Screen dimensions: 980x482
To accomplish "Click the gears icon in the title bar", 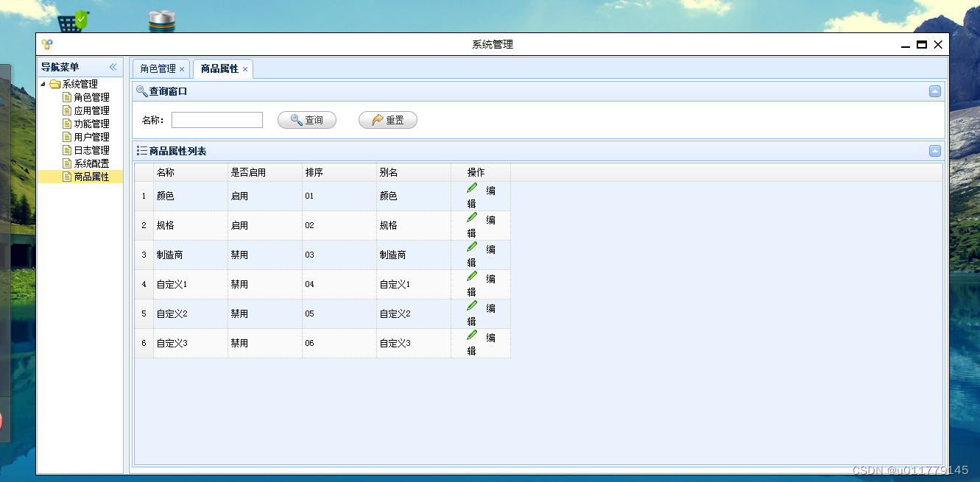I will (x=47, y=44).
